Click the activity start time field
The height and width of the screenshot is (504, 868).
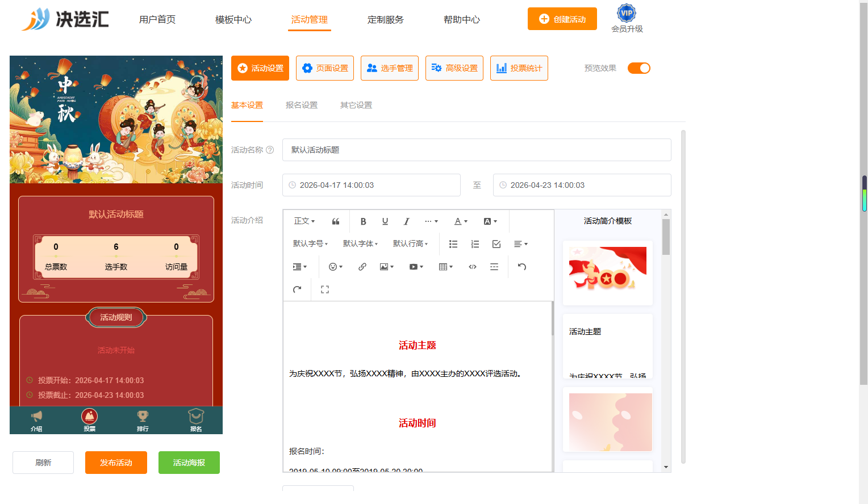[x=372, y=185]
